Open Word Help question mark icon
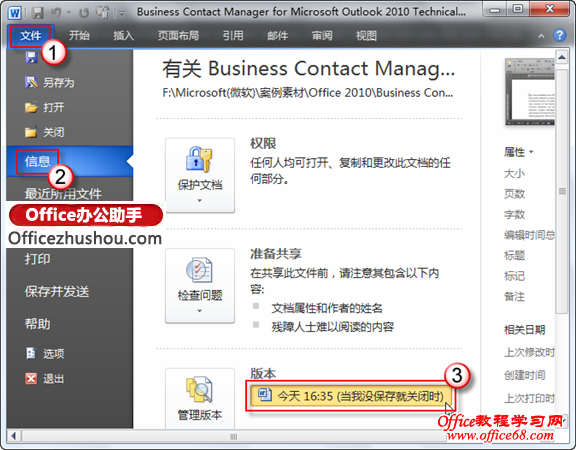Viewport: 576px width, 450px height. pos(559,36)
